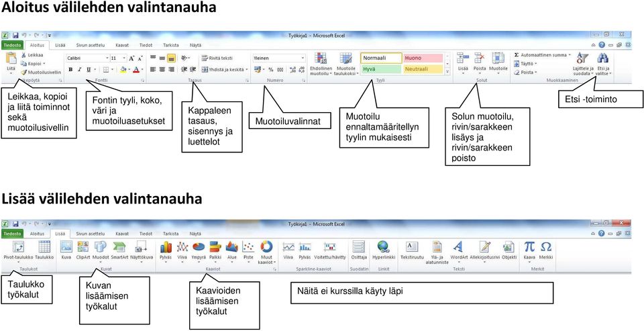Screen dimensions: 644x331
Task: Open the Fontti group dialog launcher
Action: [x=142, y=81]
